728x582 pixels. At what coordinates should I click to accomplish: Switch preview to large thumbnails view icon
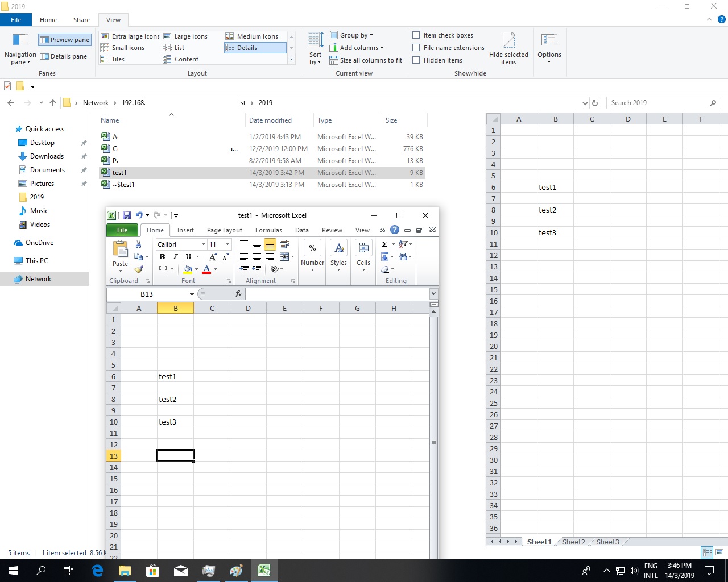[x=719, y=552]
